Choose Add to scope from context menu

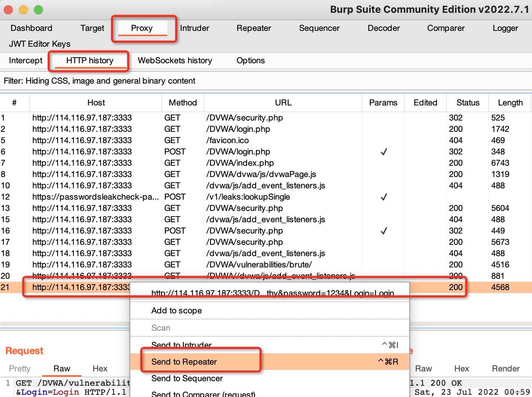270,311
